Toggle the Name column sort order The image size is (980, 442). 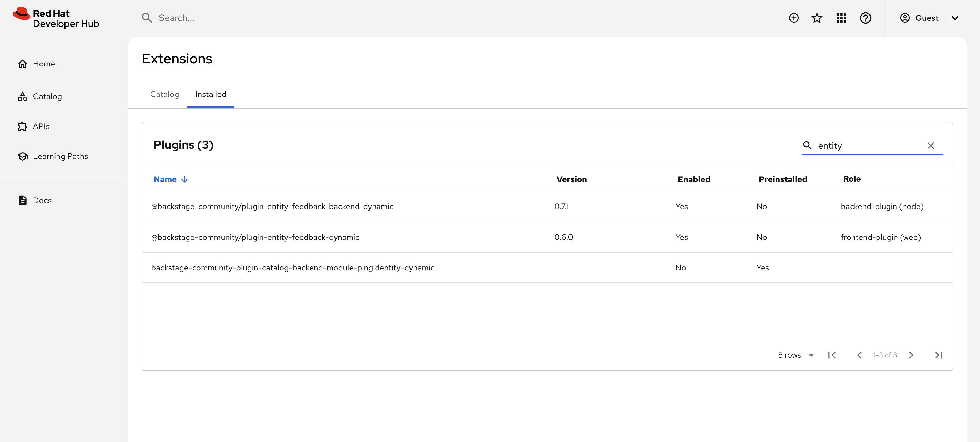click(170, 179)
